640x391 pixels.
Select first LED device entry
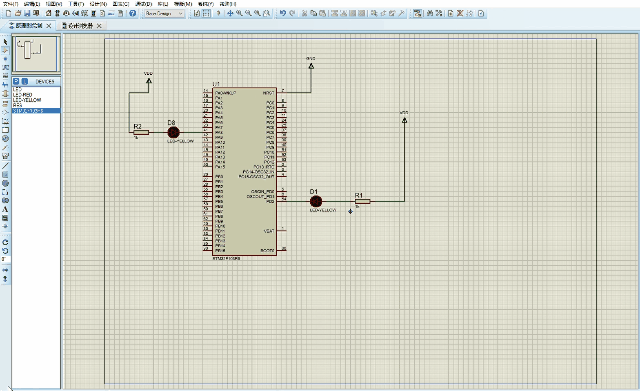pos(36,89)
